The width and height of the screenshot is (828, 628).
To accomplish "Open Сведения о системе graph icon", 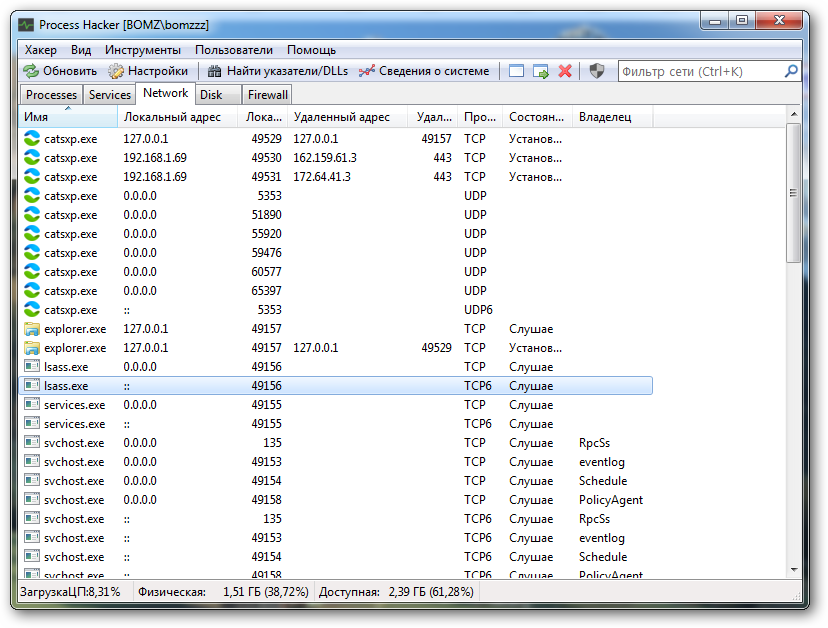I will pyautogui.click(x=367, y=71).
